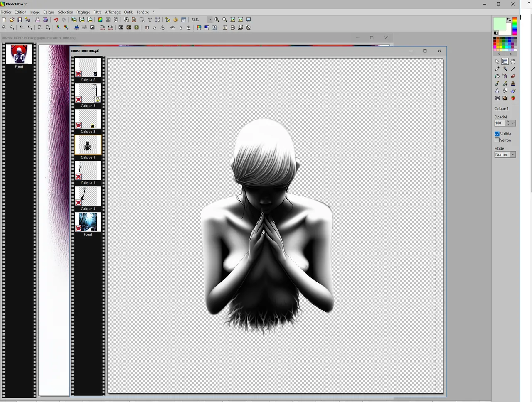The image size is (532, 402).
Task: Swap foreground and background colors
Action: (509, 20)
